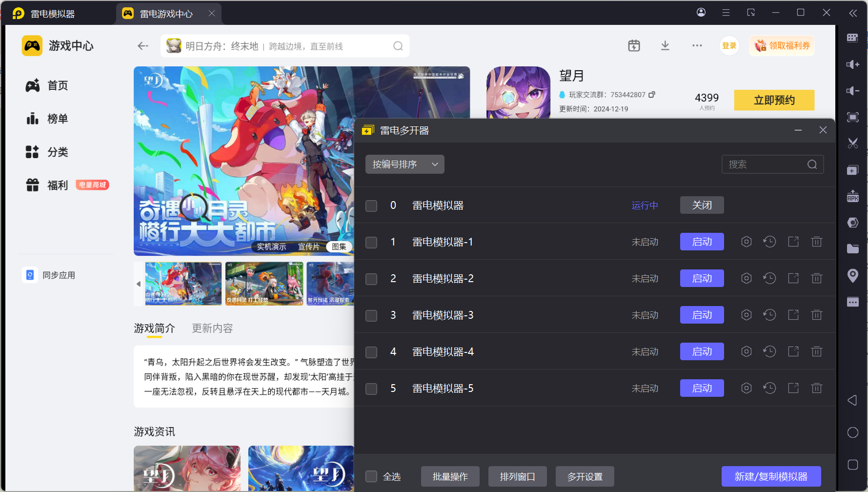Image resolution: width=868 pixels, height=492 pixels.
Task: Click the Android recent apps square button
Action: click(x=852, y=465)
